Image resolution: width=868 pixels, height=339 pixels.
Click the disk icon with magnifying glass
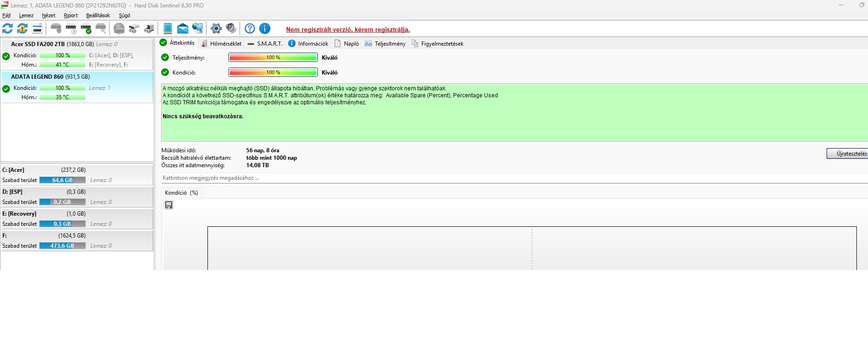click(x=101, y=28)
